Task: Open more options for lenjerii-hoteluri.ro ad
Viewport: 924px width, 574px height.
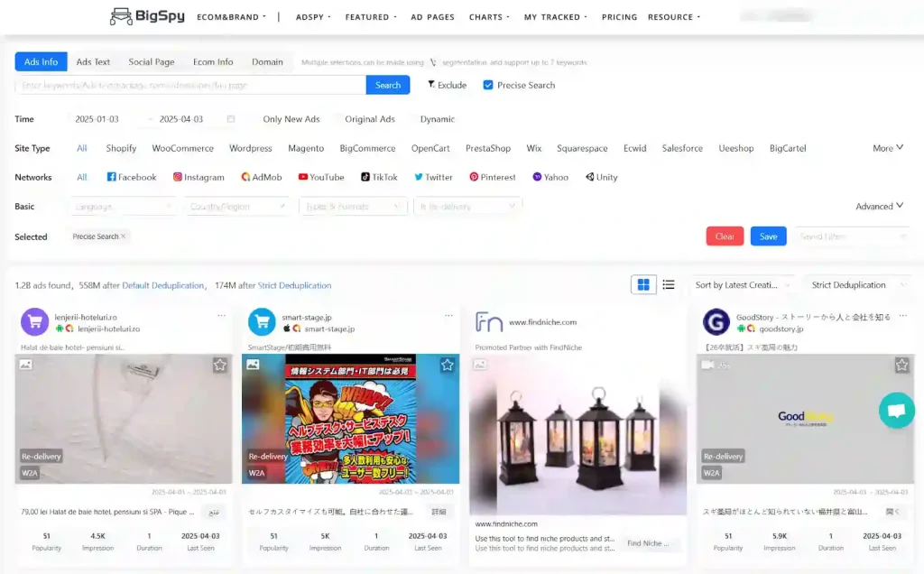Action: pyautogui.click(x=222, y=316)
